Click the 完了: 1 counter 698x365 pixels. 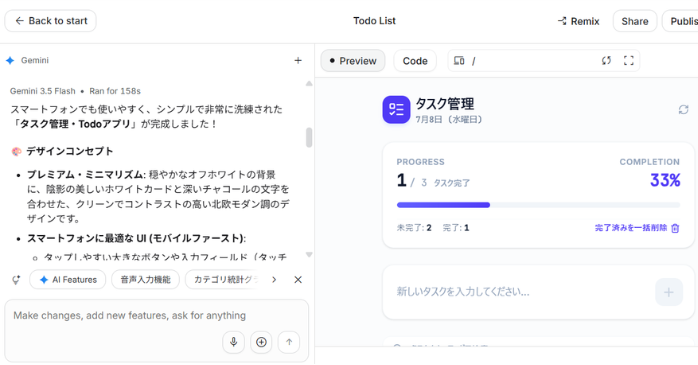coord(456,228)
